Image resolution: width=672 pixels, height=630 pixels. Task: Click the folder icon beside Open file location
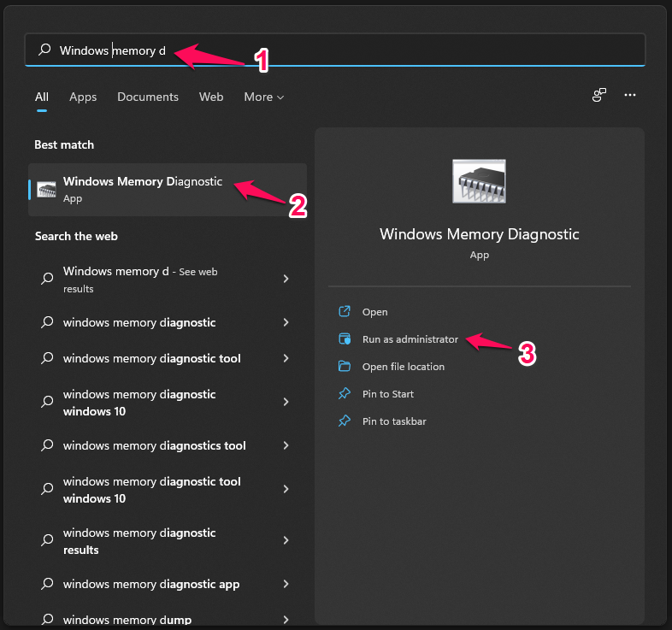click(x=345, y=367)
